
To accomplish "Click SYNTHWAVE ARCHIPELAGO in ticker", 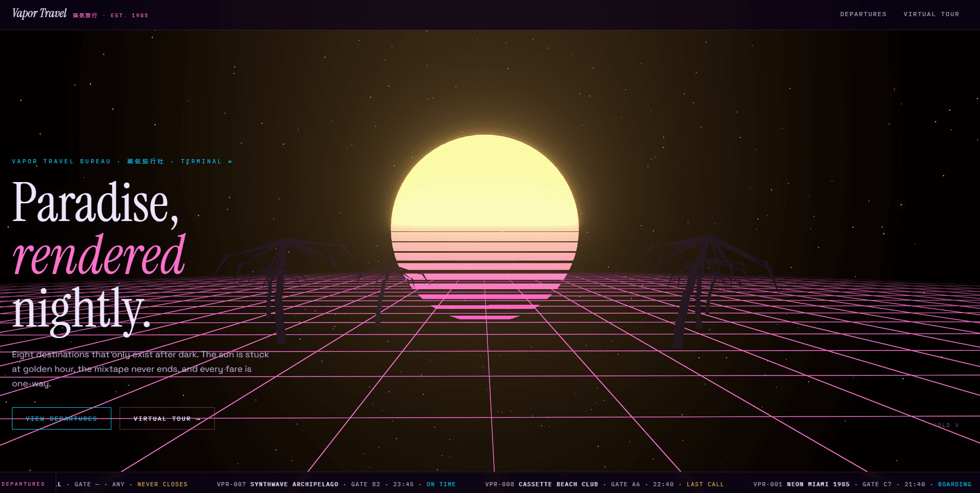I will coord(294,485).
